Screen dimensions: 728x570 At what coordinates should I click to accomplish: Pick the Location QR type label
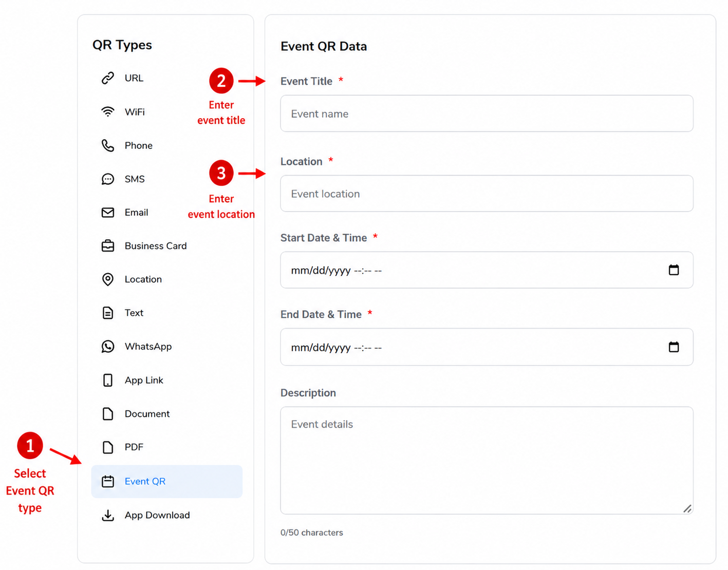pyautogui.click(x=143, y=279)
